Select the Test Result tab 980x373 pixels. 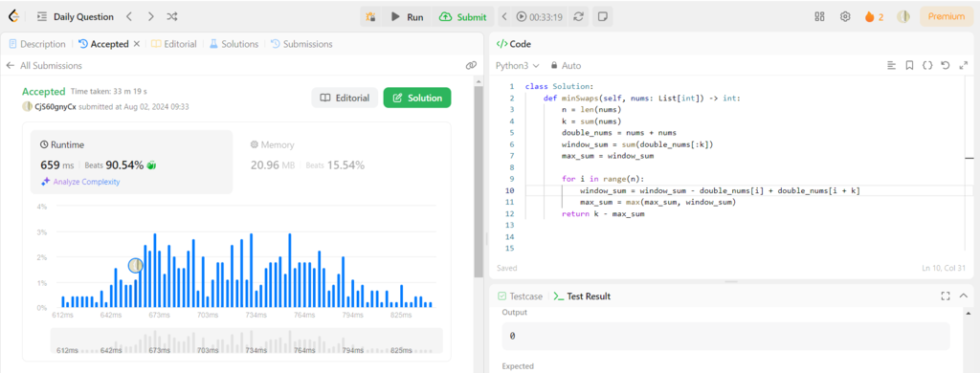pos(583,296)
